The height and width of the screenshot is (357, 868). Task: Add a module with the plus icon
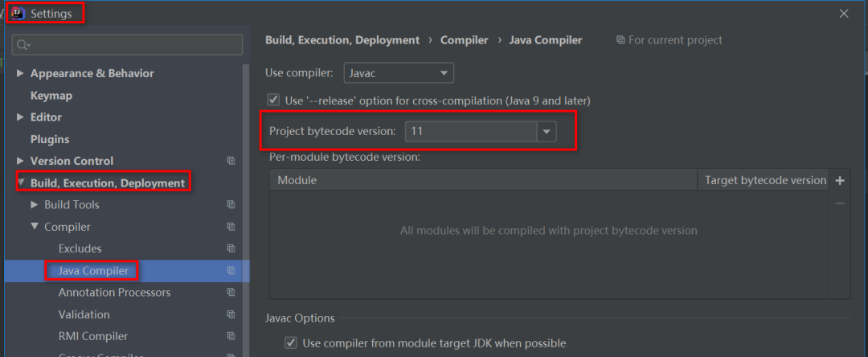pos(840,180)
